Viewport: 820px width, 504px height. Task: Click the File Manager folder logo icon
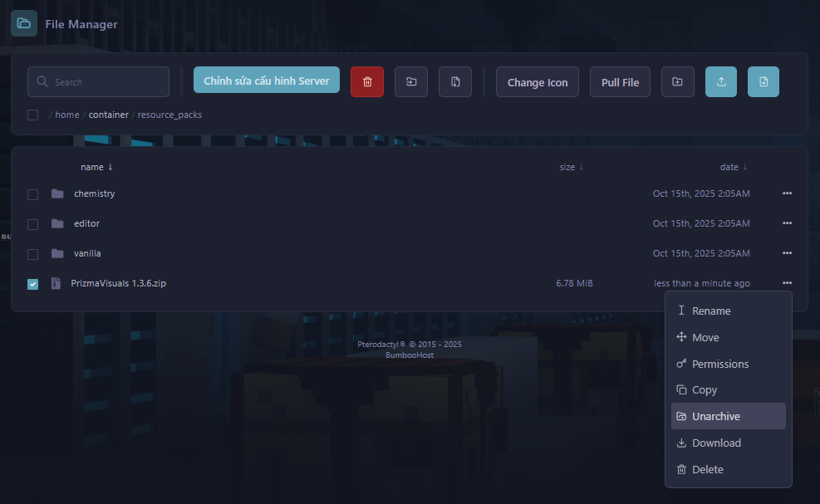pyautogui.click(x=23, y=23)
